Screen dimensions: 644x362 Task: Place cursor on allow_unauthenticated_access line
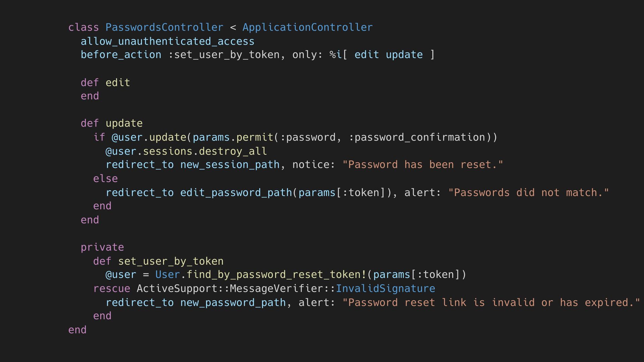coord(167,41)
